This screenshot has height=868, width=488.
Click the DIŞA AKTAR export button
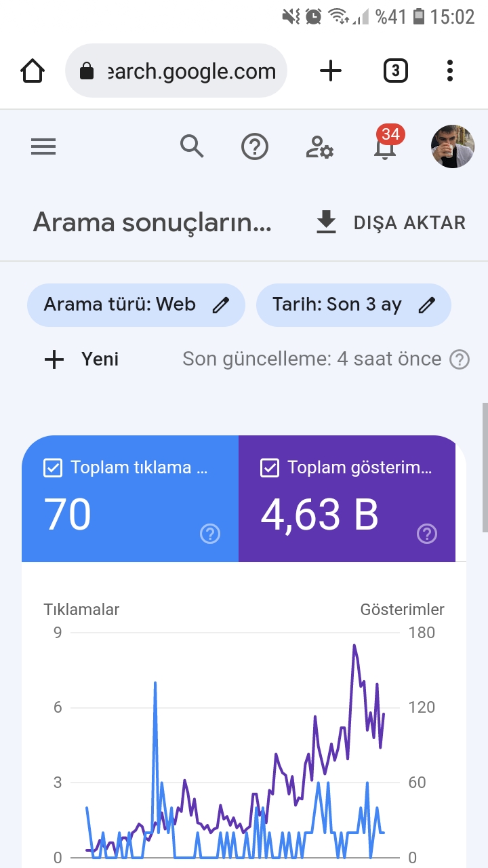click(x=391, y=222)
